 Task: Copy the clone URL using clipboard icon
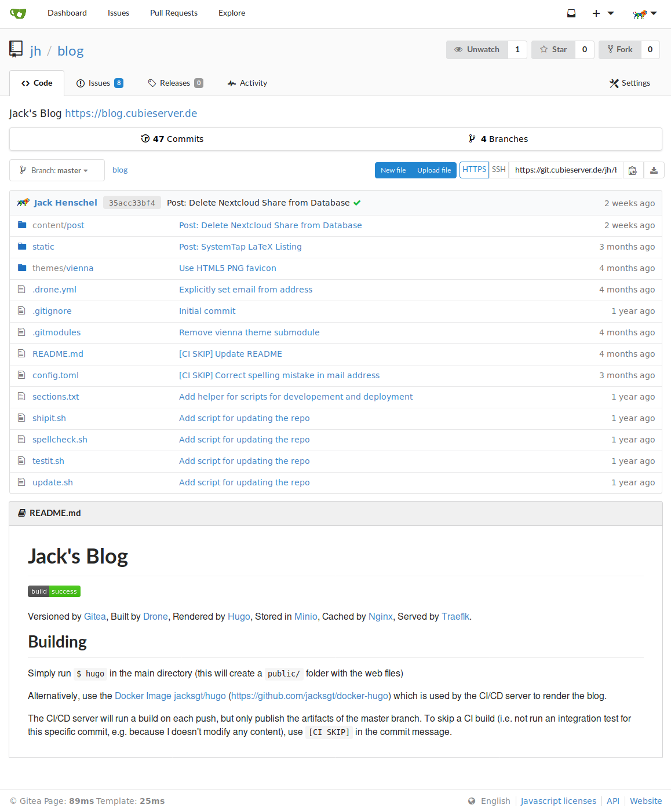pos(633,170)
